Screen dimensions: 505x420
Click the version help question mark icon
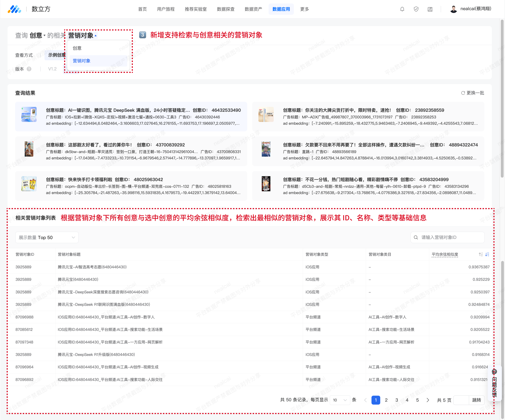29,69
